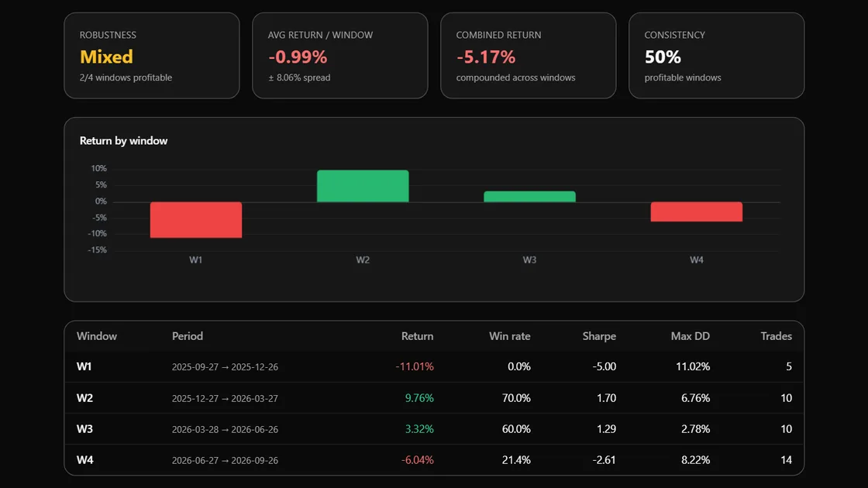Viewport: 868px width, 488px height.
Task: Click the trades count 14 for W4
Action: coord(786,460)
